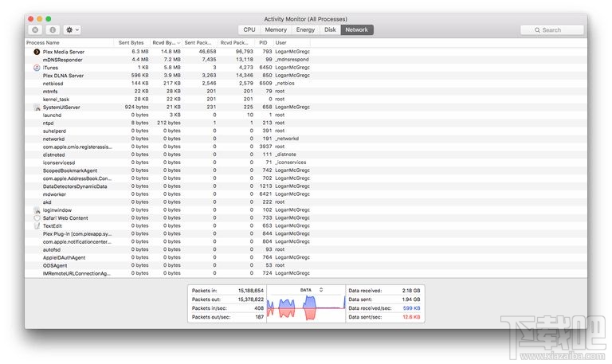612x364 pixels.
Task: Select the Plex Media Server row
Action: pyautogui.click(x=306, y=52)
